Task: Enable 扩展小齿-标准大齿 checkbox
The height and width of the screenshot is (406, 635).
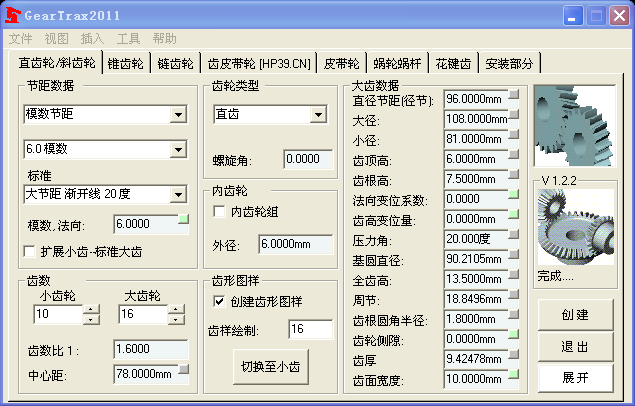Action: (30, 251)
